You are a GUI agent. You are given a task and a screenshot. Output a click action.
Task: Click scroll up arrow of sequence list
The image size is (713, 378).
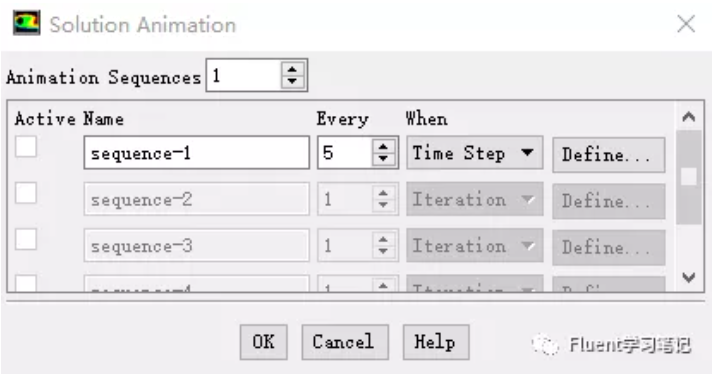click(x=689, y=117)
